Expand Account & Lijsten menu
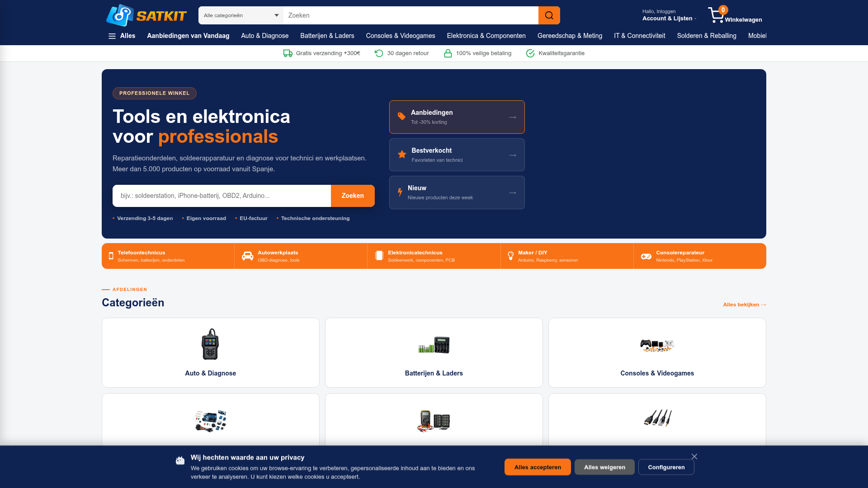 tap(669, 19)
